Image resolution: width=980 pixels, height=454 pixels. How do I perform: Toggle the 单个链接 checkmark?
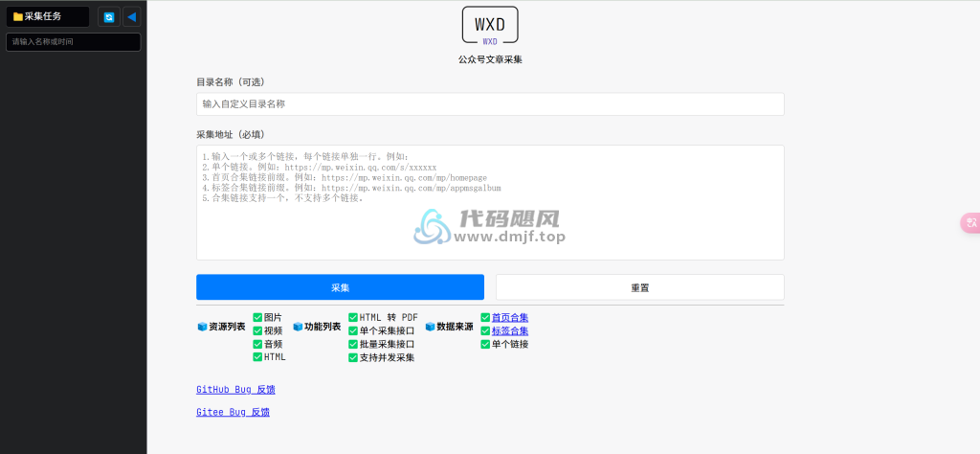click(x=485, y=344)
